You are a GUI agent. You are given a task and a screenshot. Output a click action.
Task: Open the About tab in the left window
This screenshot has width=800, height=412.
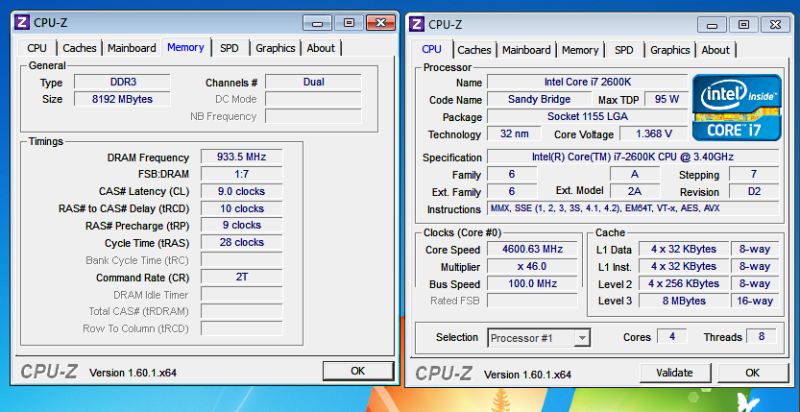click(321, 48)
